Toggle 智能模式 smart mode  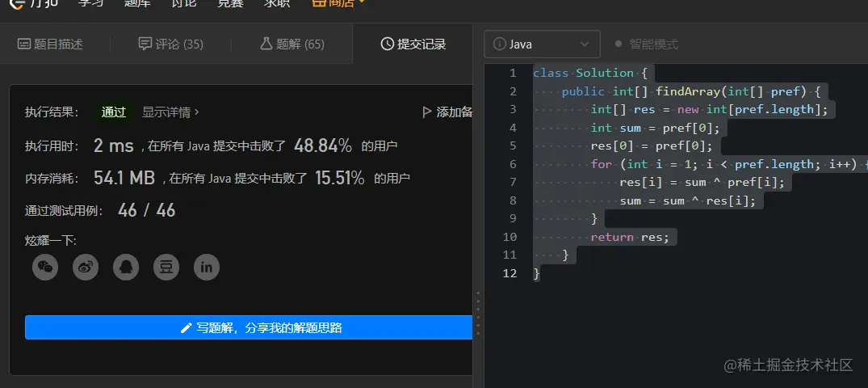[646, 44]
